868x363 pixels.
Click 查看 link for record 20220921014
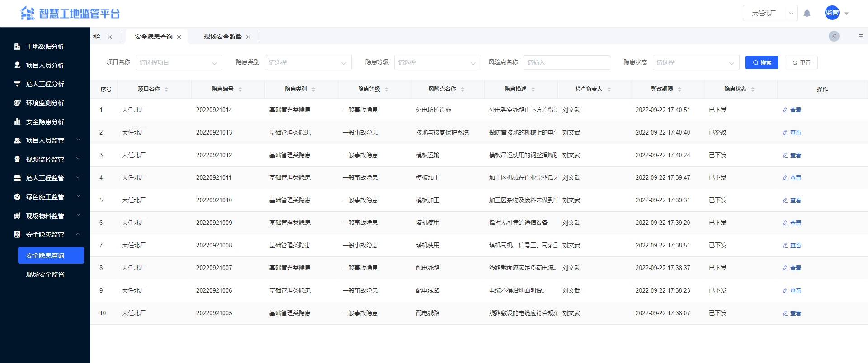pyautogui.click(x=795, y=110)
